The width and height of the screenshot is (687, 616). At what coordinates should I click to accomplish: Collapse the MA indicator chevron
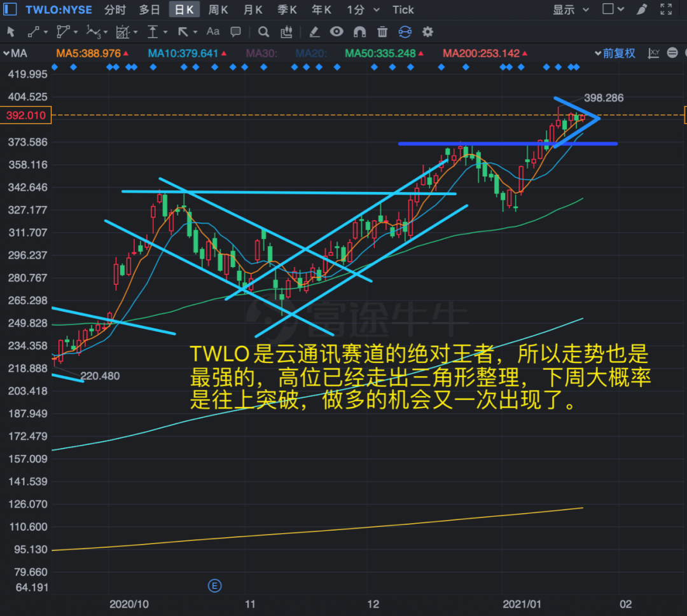(6, 53)
